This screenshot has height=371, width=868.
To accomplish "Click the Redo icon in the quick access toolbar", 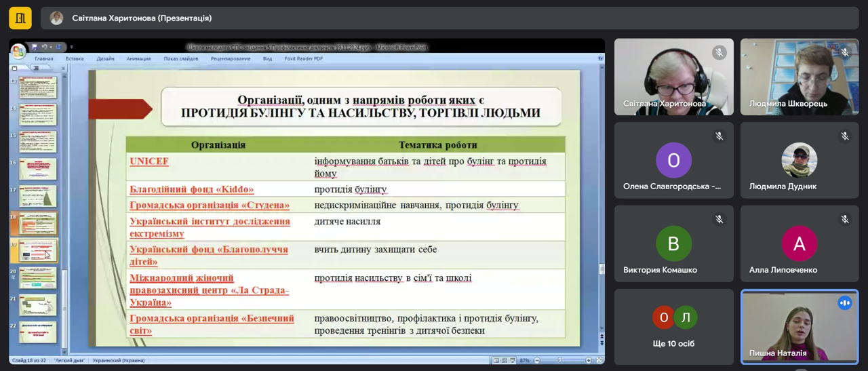I will click(58, 47).
